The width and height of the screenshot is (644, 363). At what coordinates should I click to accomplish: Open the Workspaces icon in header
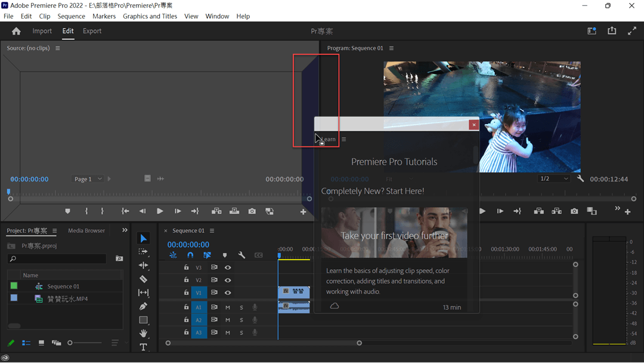click(592, 31)
